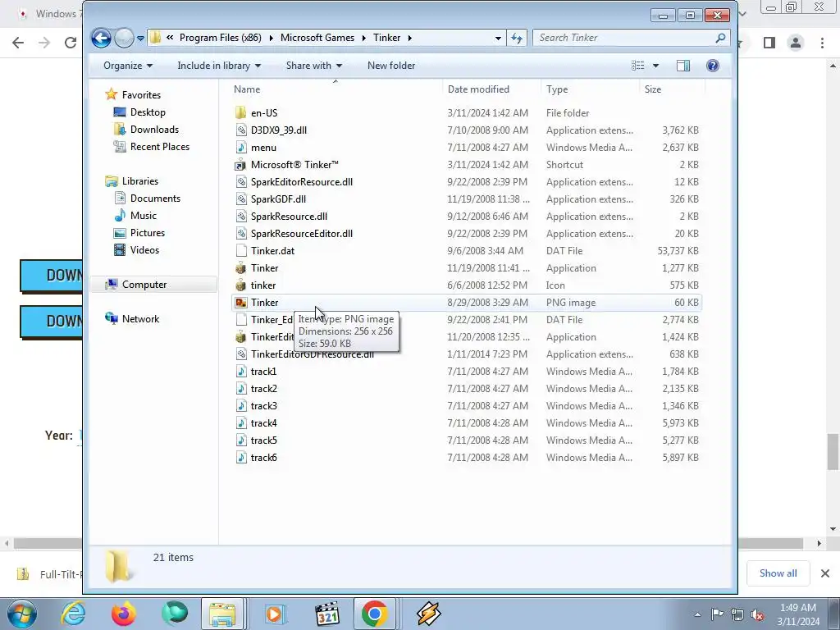Expand arrow after Tinker in breadcrumb

(x=410, y=38)
